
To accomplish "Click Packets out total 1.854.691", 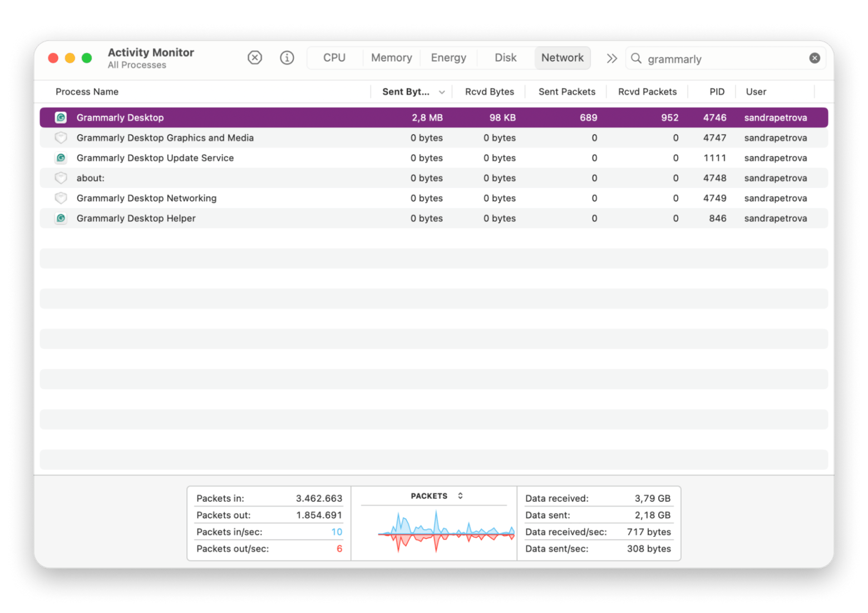I will pyautogui.click(x=319, y=515).
